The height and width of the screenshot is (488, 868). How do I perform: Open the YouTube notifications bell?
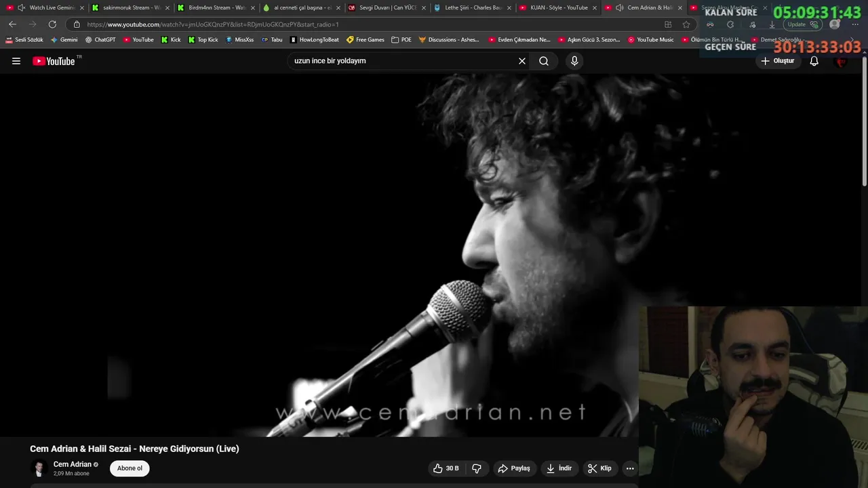click(x=814, y=61)
